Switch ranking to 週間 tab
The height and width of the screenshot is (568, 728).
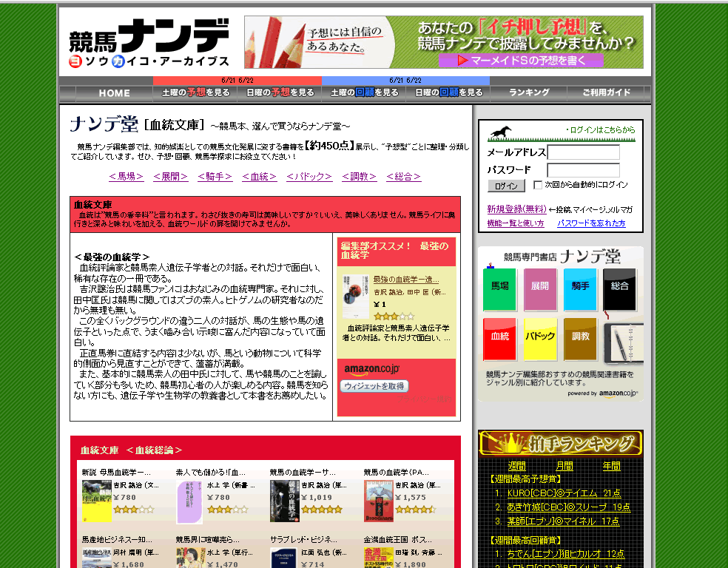[516, 465]
